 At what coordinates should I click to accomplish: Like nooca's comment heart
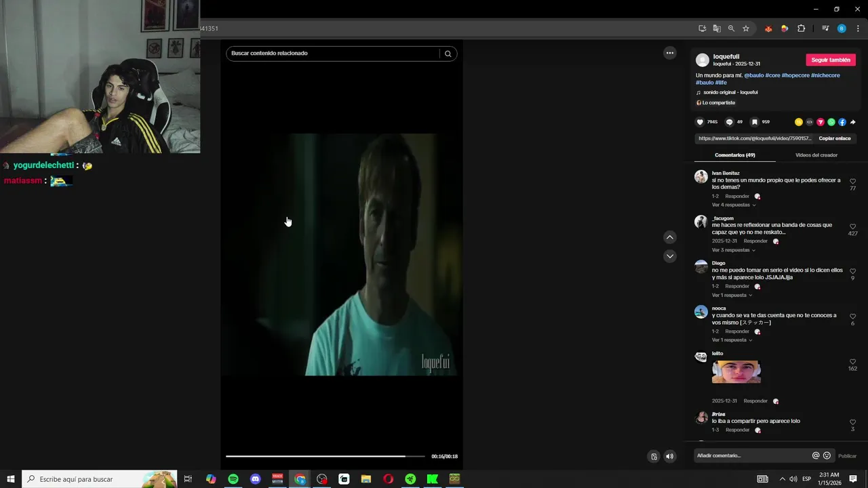point(852,317)
